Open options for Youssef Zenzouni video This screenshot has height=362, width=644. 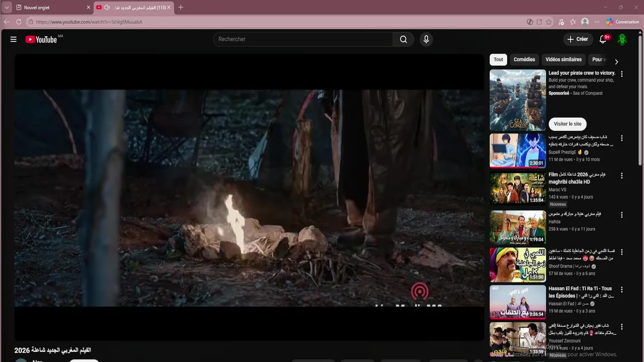click(622, 326)
